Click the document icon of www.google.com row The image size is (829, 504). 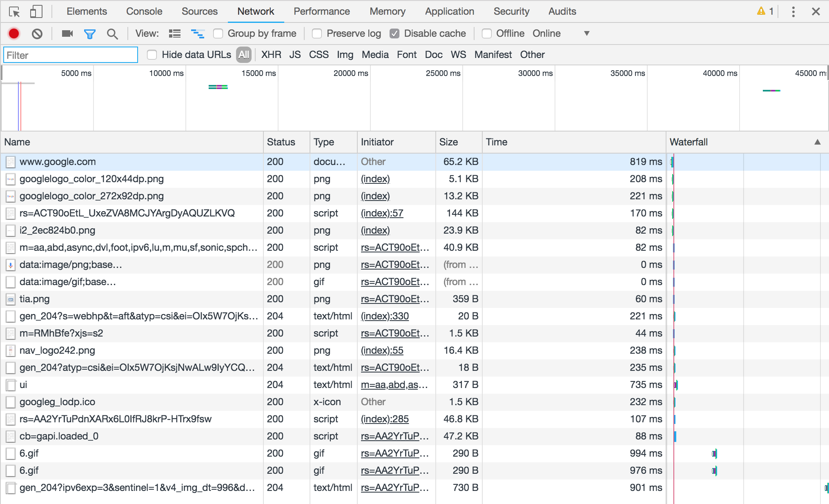(x=11, y=162)
